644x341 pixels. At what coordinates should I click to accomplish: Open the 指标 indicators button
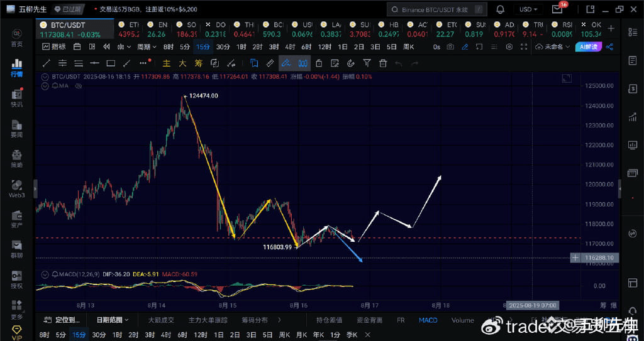(54, 46)
